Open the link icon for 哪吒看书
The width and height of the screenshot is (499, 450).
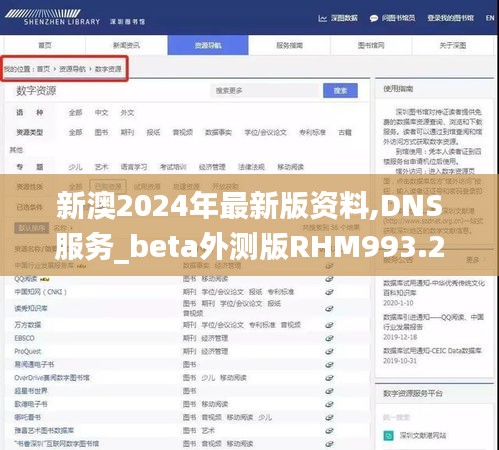coord(329,417)
